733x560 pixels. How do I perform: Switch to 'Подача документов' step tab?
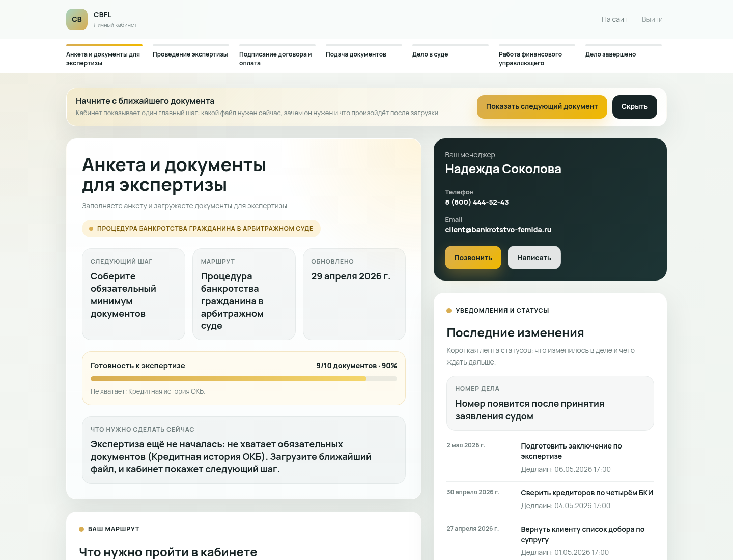(364, 52)
